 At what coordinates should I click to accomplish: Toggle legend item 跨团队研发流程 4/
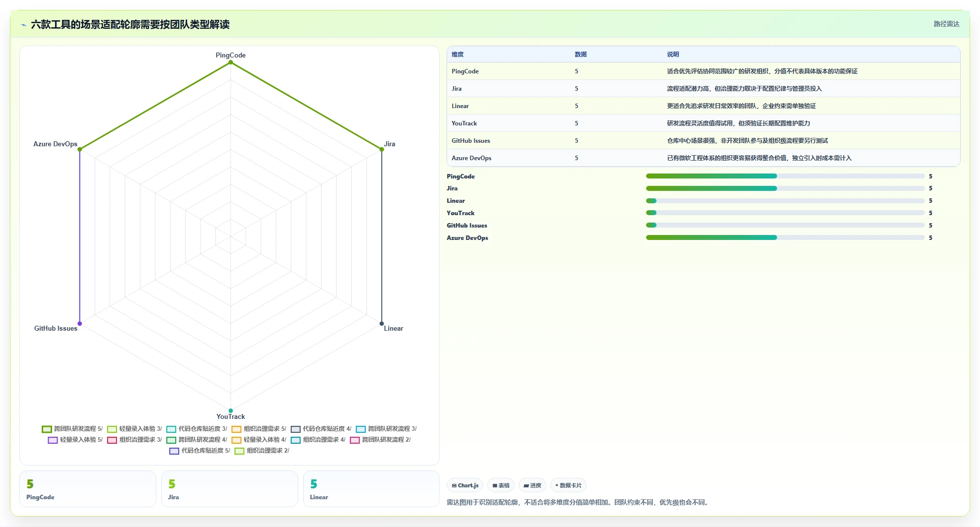coord(196,440)
